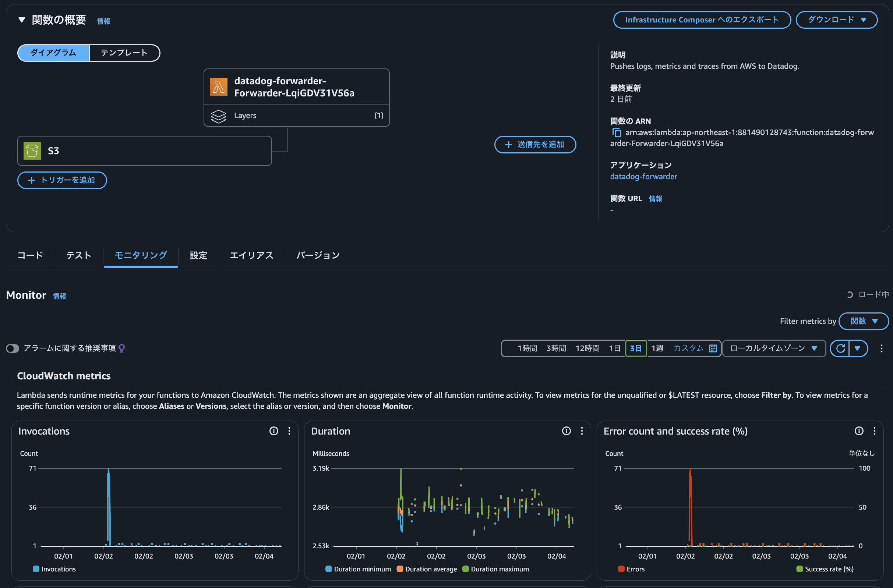
Task: Click the S3 bucket icon
Action: [32, 151]
